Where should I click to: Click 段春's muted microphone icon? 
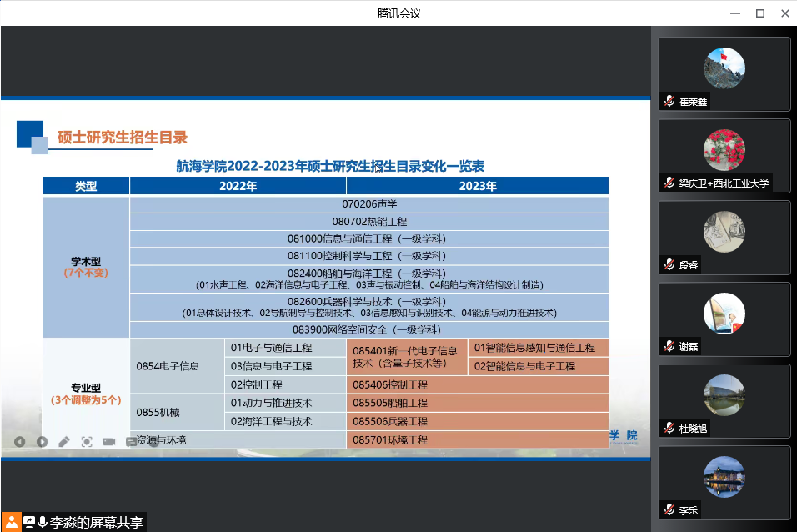point(669,264)
